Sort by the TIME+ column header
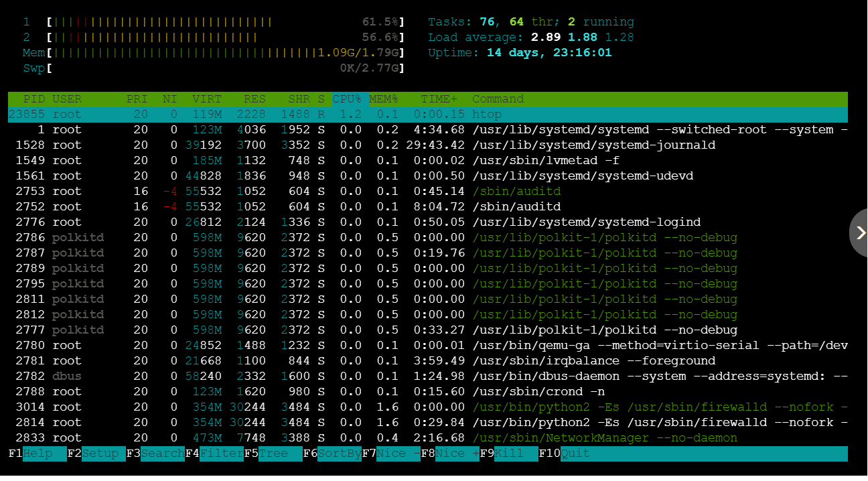The width and height of the screenshot is (868, 481). coord(439,99)
